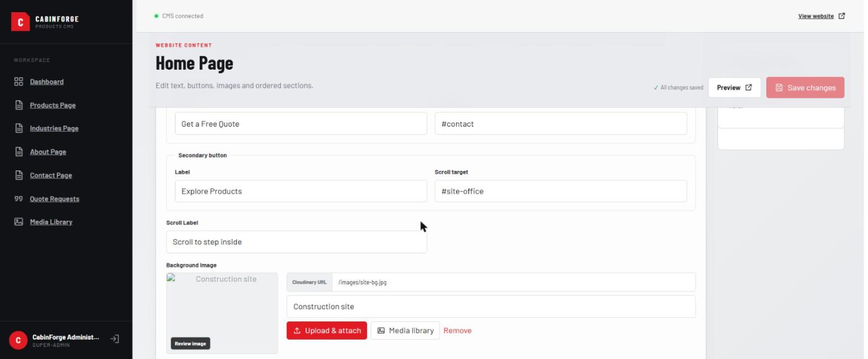The image size is (868, 359).
Task: Click the Secondary button group label
Action: 203,155
